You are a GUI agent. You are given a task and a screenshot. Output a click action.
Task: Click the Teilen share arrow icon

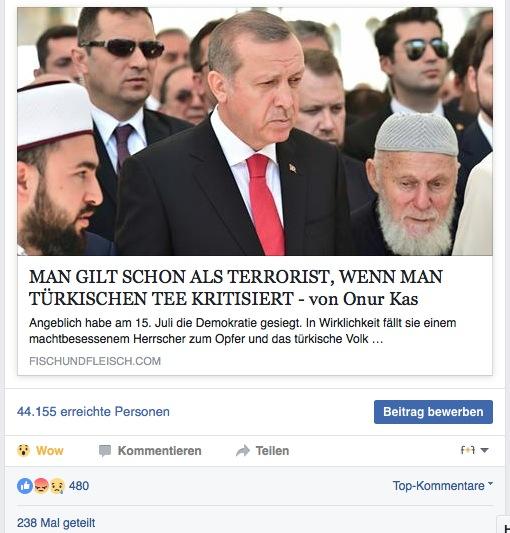(x=243, y=451)
